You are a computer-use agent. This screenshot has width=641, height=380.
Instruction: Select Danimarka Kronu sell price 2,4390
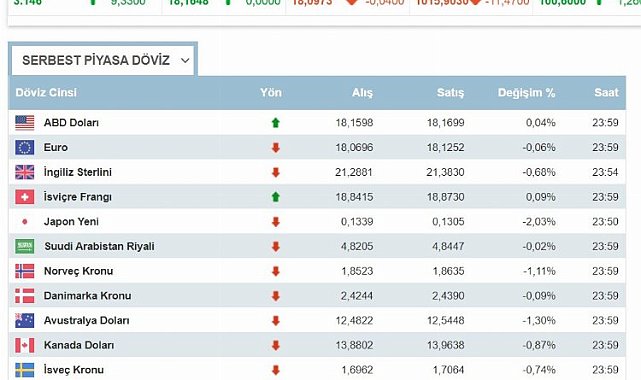pos(448,296)
